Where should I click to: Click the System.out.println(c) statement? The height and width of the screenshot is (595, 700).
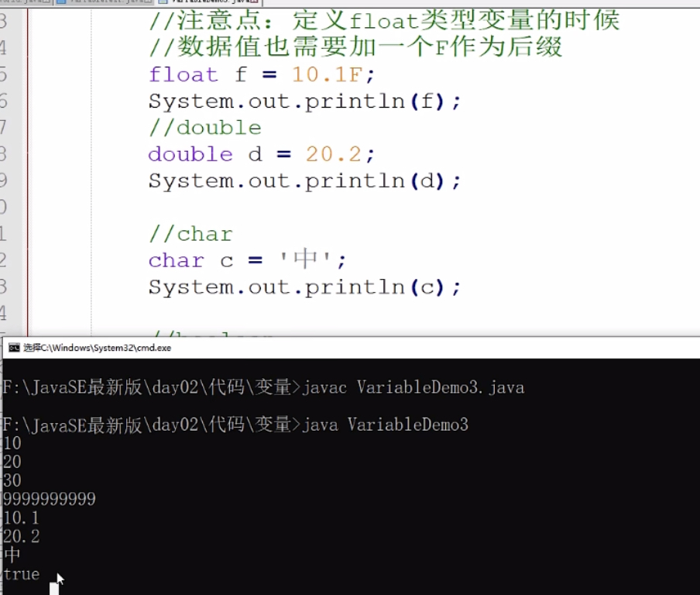[304, 287]
